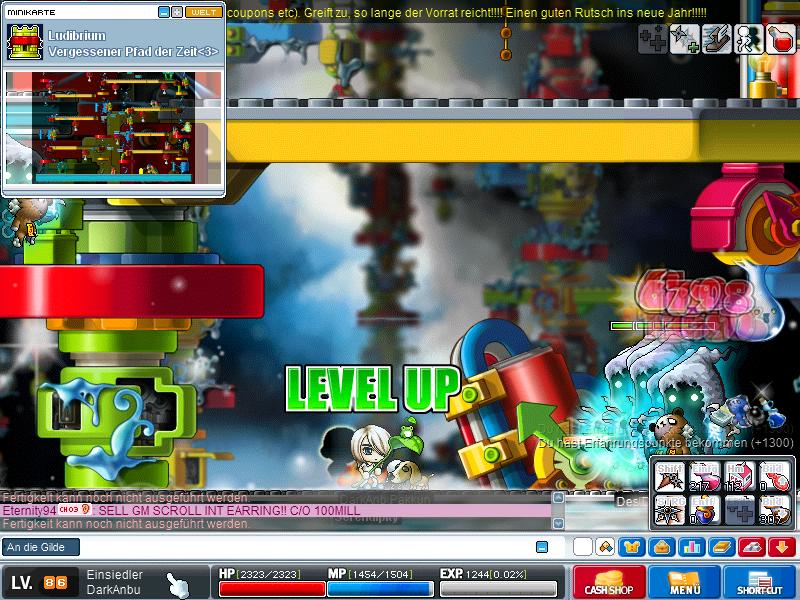
Task: Expand the Minikarte with the plus button
Action: (177, 12)
